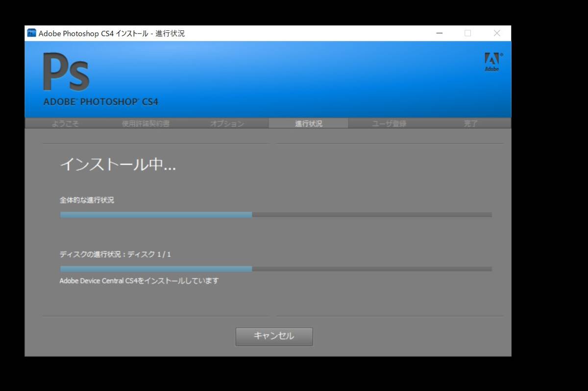Click the Photoshop icon in title bar
Image resolution: width=588 pixels, height=391 pixels.
(x=32, y=33)
